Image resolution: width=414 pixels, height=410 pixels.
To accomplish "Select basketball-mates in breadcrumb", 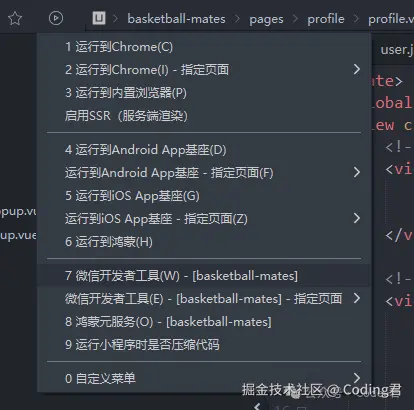I will coord(176,19).
